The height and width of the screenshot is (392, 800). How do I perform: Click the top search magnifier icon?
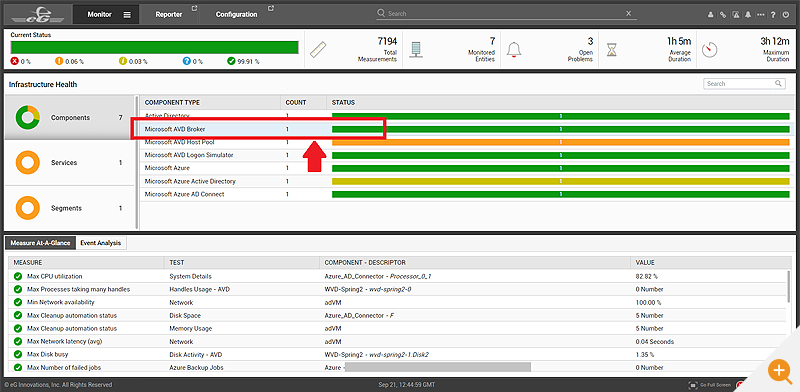[381, 13]
